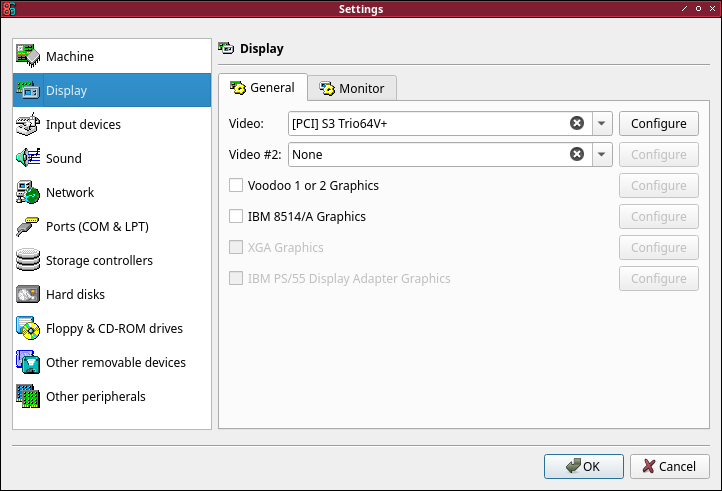Click the Other removable devices icon
This screenshot has height=491, width=722.
pyautogui.click(x=28, y=362)
